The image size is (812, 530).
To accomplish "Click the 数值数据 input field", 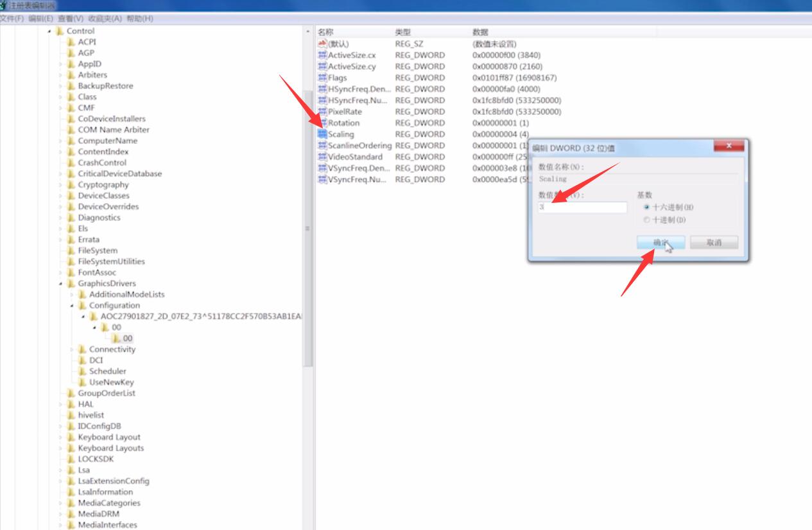I will 582,208.
